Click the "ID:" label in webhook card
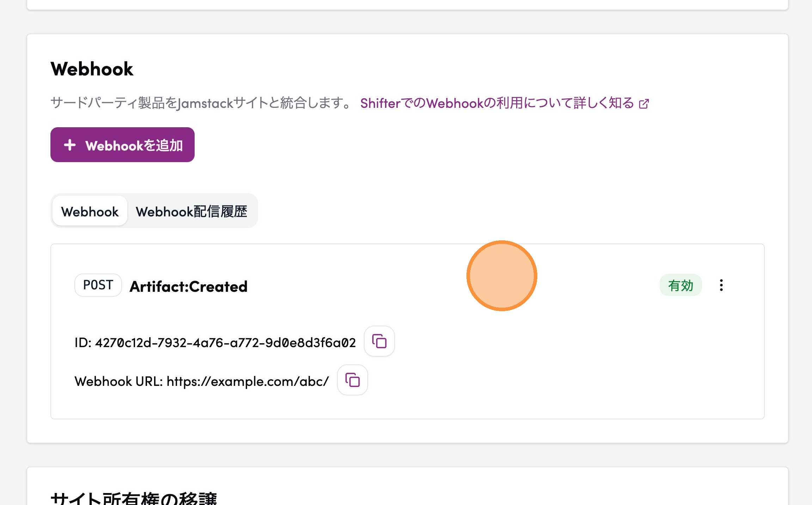812x505 pixels. click(83, 343)
